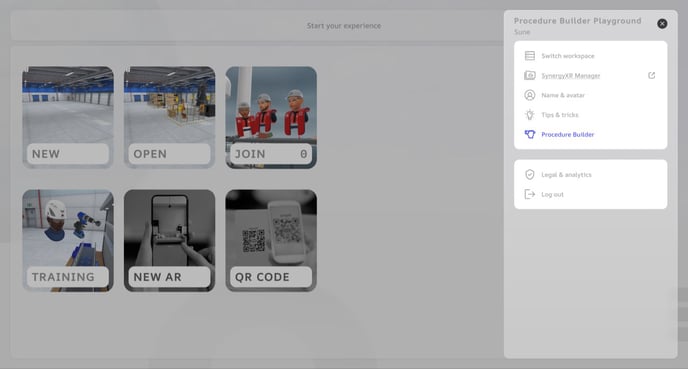Screen dimensions: 688x369
Task: Open the Legal & analytics label
Action: [x=566, y=175]
